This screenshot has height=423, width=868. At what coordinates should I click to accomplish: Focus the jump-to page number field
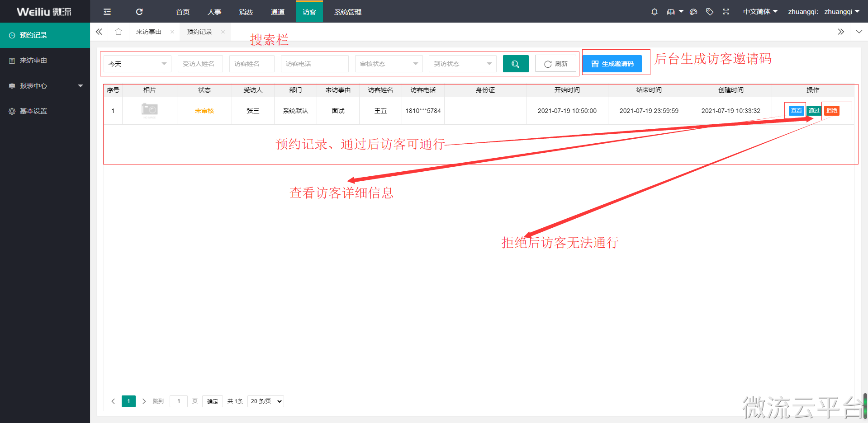click(x=179, y=401)
